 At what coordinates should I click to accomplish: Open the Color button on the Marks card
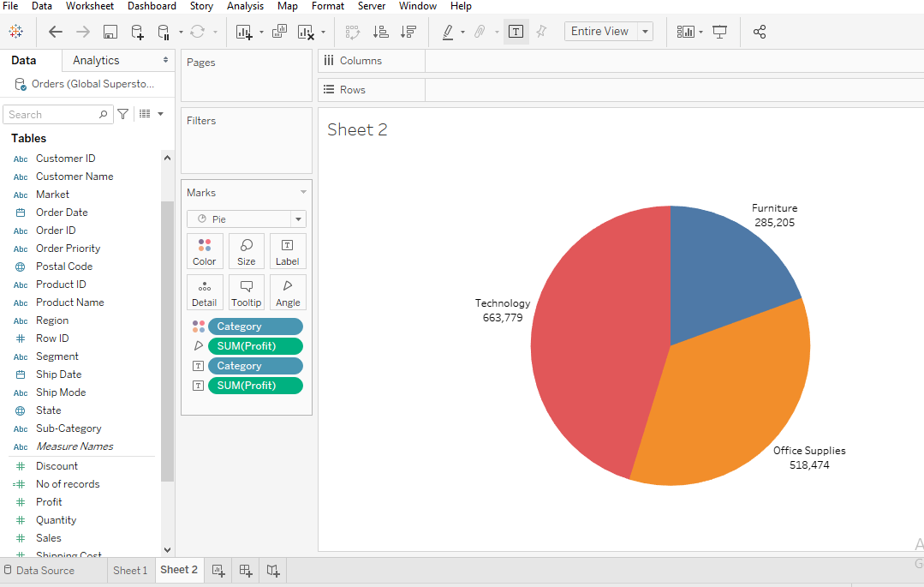[x=205, y=251]
